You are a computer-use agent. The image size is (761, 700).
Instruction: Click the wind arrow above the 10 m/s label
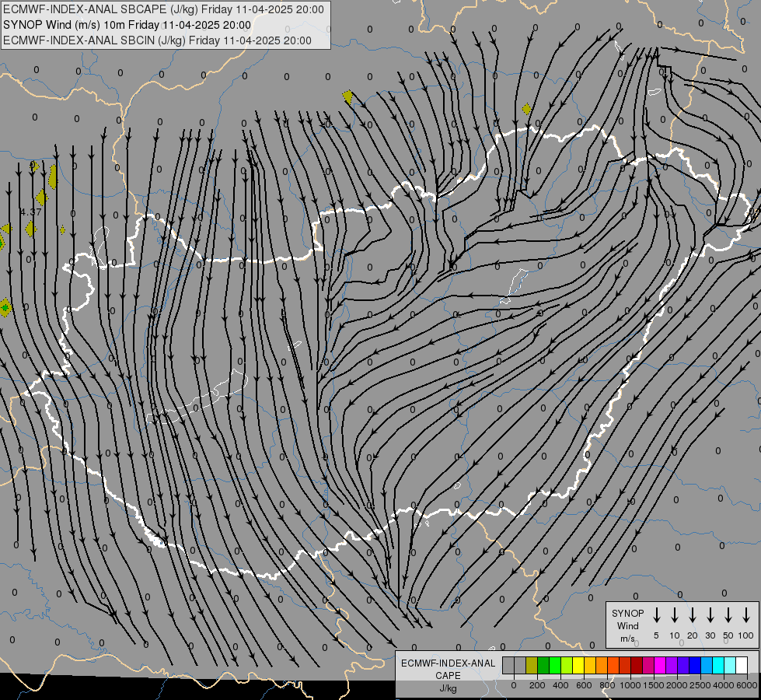point(674,614)
